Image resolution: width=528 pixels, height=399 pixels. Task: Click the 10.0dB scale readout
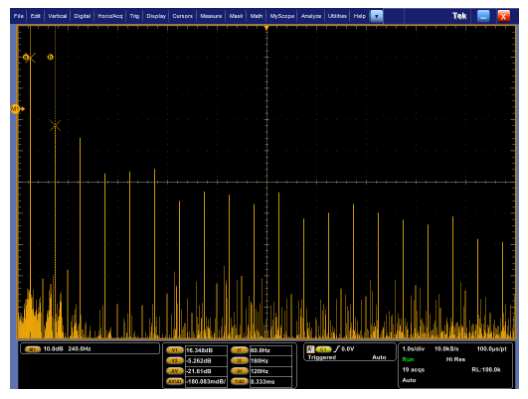(x=53, y=349)
